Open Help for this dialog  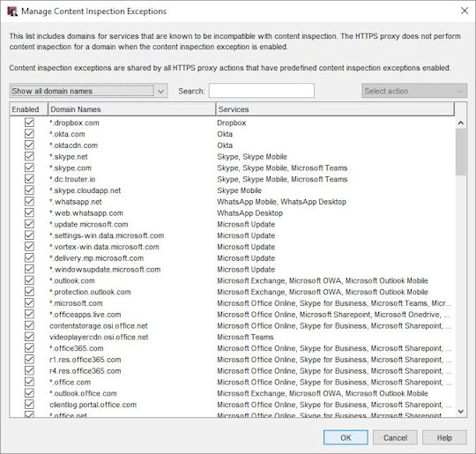click(444, 437)
